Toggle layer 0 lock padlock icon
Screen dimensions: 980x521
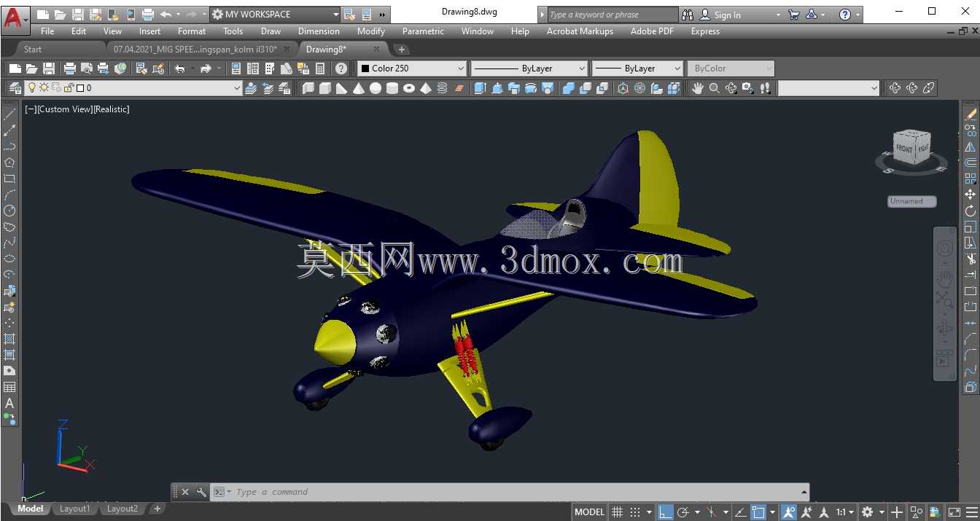tap(69, 87)
